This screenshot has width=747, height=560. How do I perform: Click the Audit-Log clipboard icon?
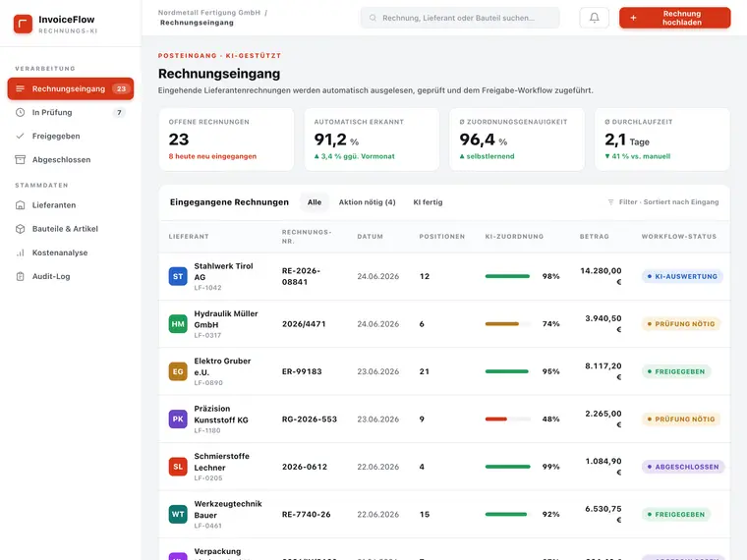coord(20,276)
